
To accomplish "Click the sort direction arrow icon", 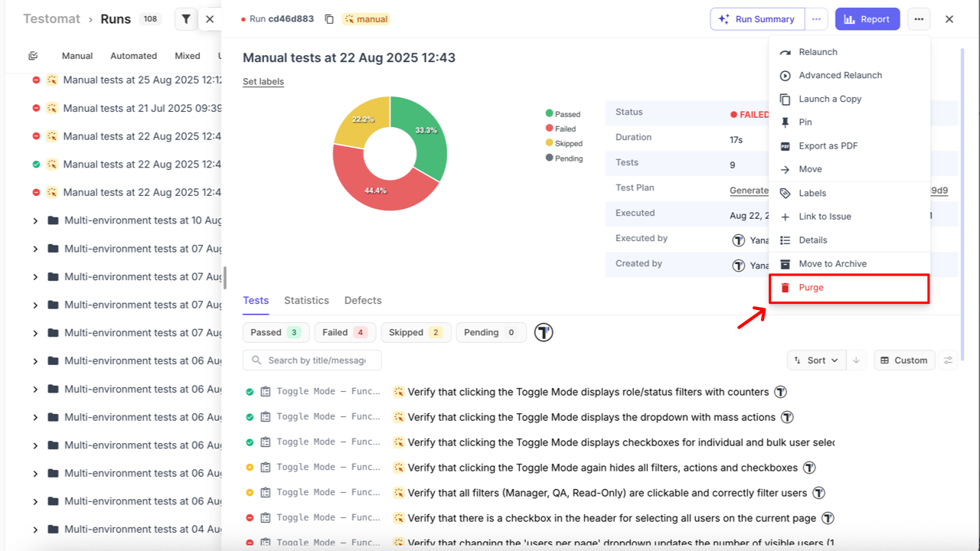I will 857,360.
